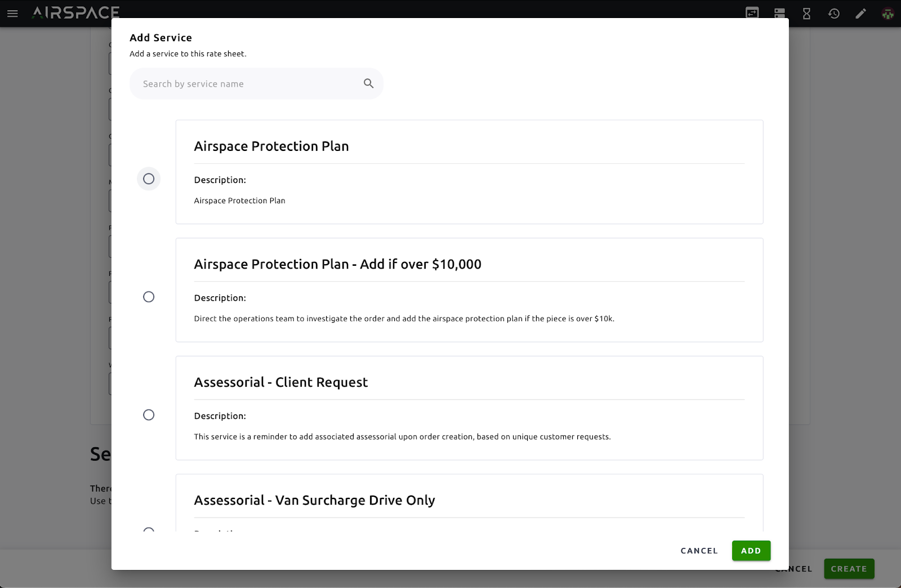The height and width of the screenshot is (588, 901).
Task: Click the Cancel button in Add Service dialog
Action: pyautogui.click(x=699, y=551)
